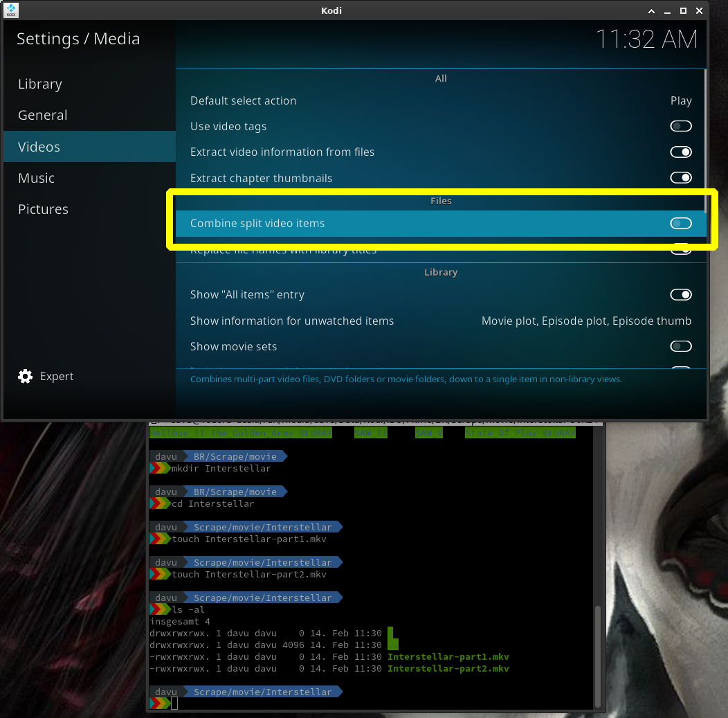
Task: Click the 11:32 AM clock display
Action: point(646,39)
